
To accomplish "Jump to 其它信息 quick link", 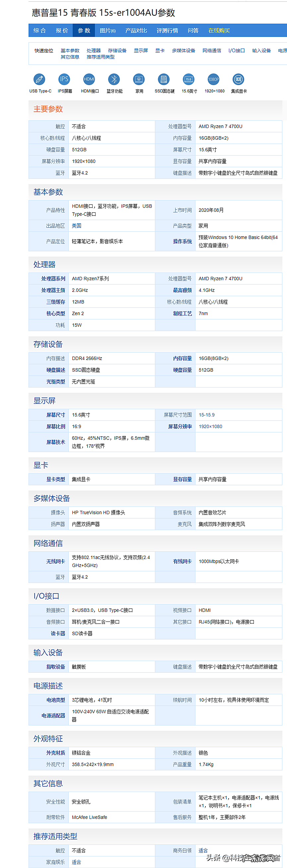I will pyautogui.click(x=70, y=57).
